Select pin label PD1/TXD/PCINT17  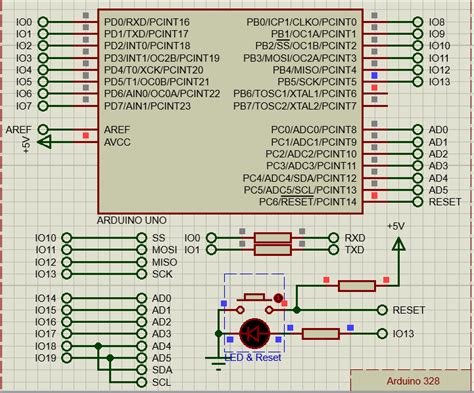[x=146, y=34]
